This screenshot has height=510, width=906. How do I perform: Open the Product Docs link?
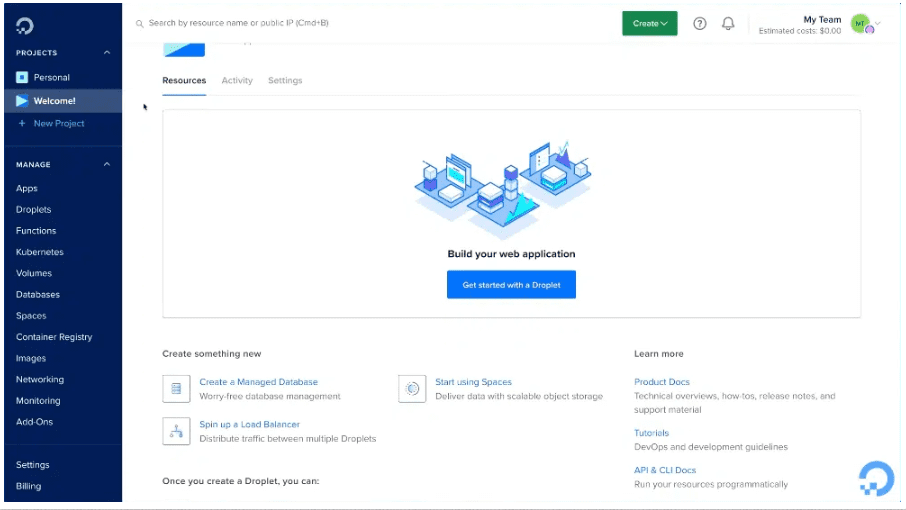click(x=662, y=382)
